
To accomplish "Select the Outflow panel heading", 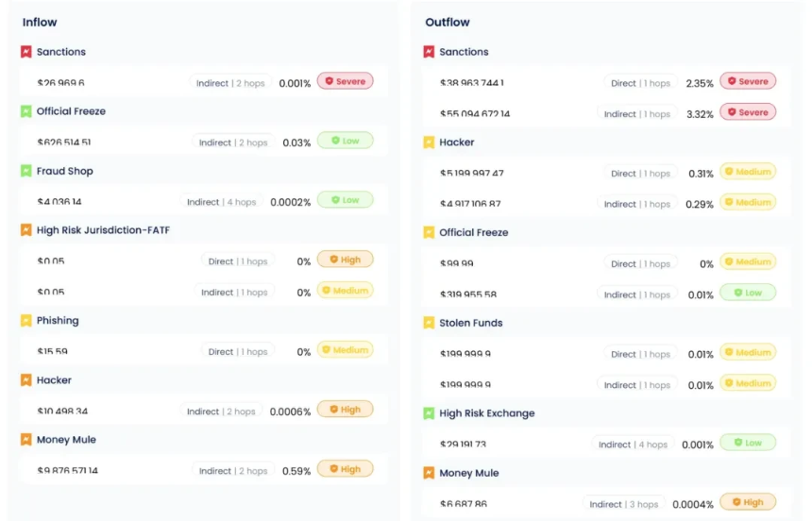I will pyautogui.click(x=447, y=22).
